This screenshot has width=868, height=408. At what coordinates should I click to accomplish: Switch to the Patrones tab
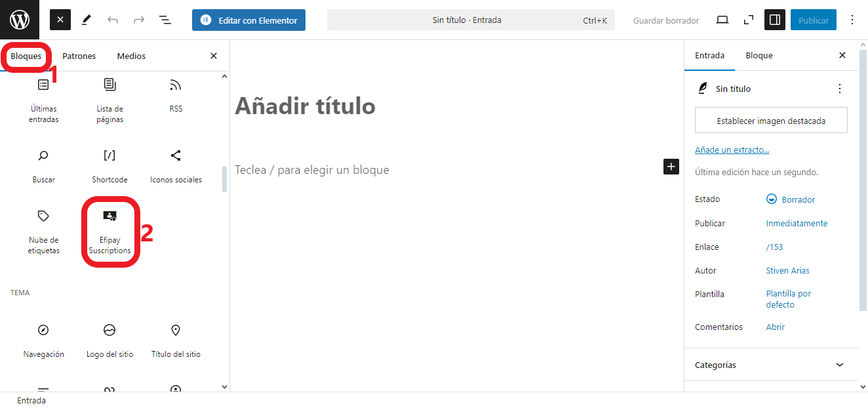[79, 56]
